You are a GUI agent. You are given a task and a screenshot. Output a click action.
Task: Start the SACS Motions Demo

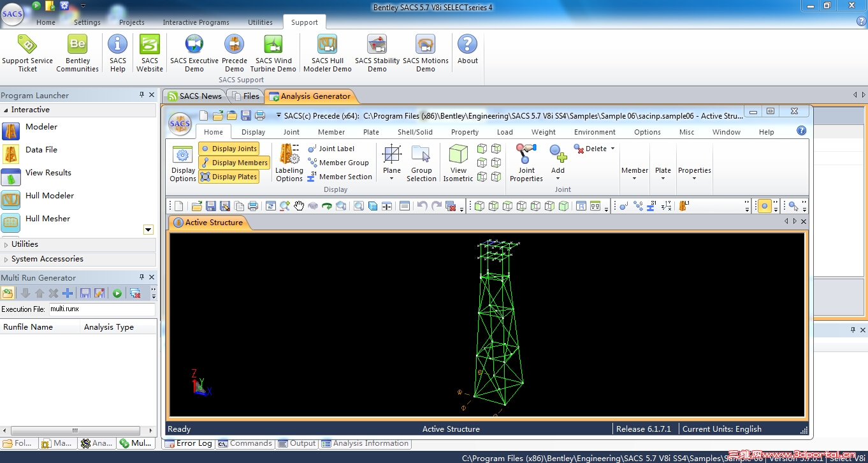pyautogui.click(x=426, y=53)
